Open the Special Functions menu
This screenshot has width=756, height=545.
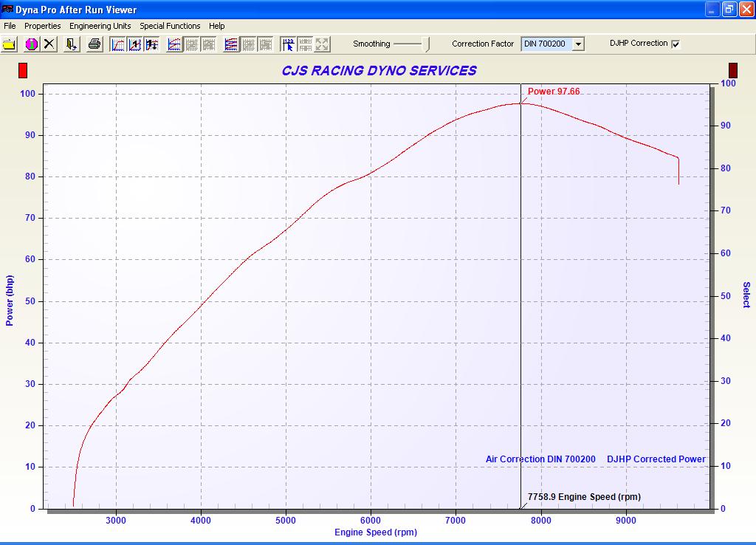tap(170, 26)
